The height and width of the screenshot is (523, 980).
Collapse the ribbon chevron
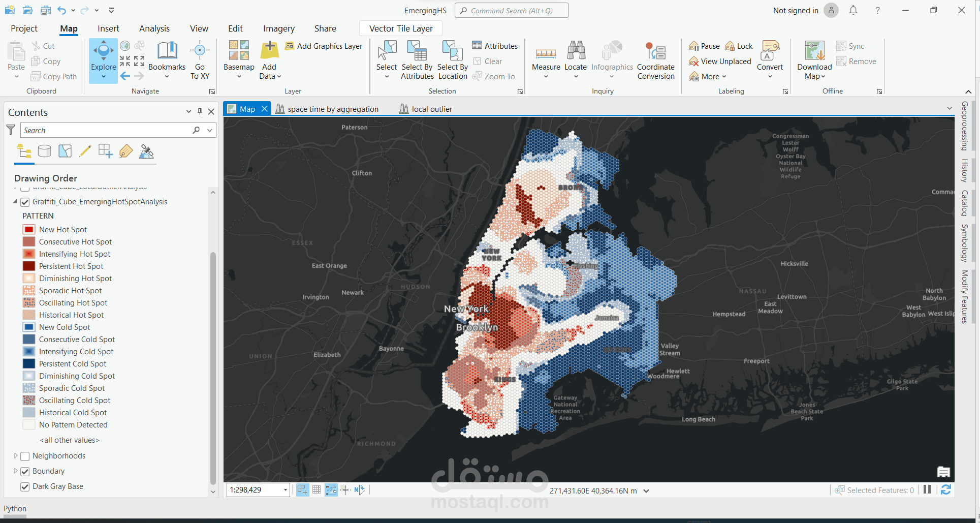pyautogui.click(x=968, y=91)
